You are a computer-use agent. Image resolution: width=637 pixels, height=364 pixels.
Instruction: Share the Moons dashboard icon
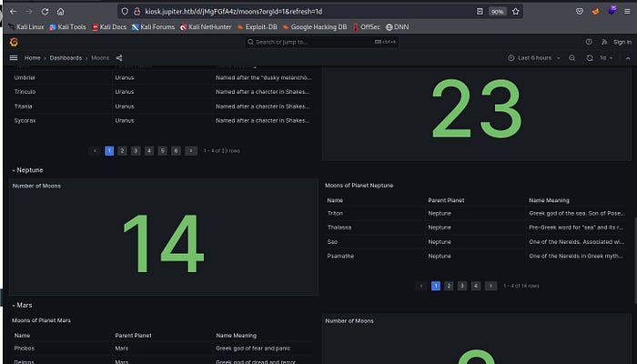coord(119,57)
